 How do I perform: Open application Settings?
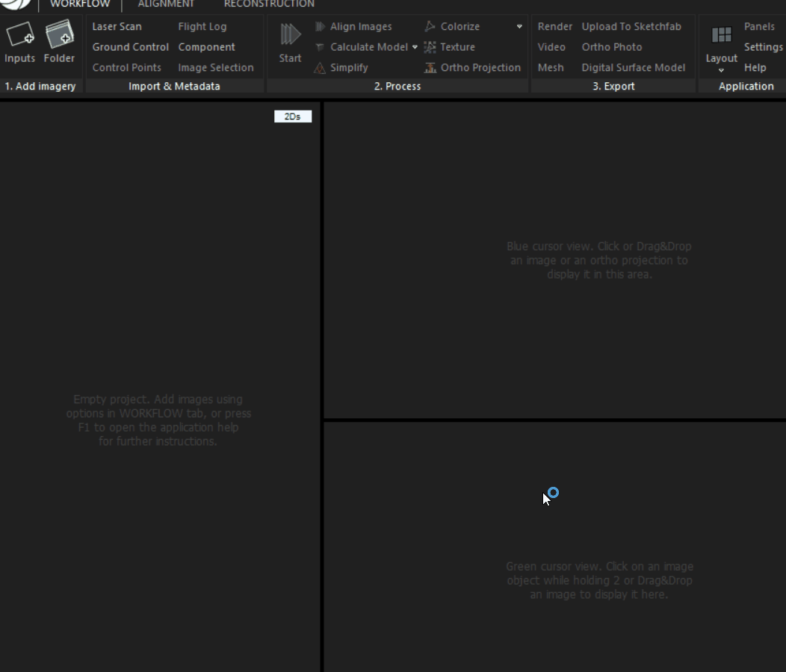[x=764, y=47]
